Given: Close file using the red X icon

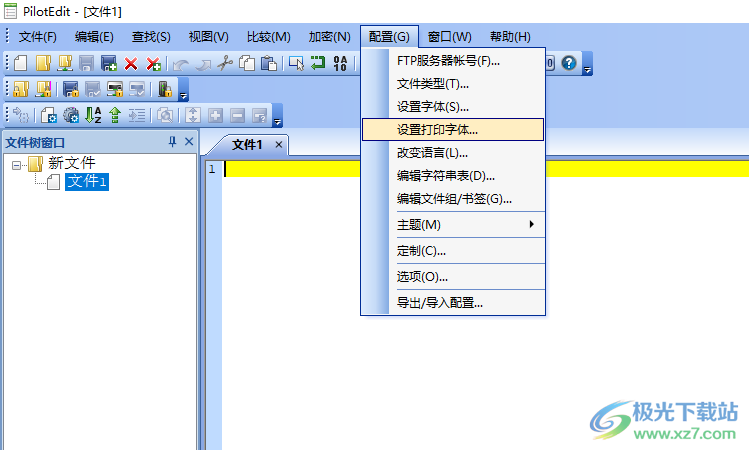Looking at the screenshot, I should pos(131,63).
